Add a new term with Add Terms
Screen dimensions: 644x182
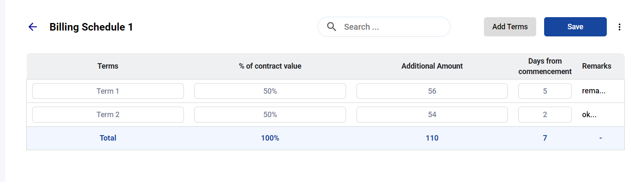(x=510, y=27)
